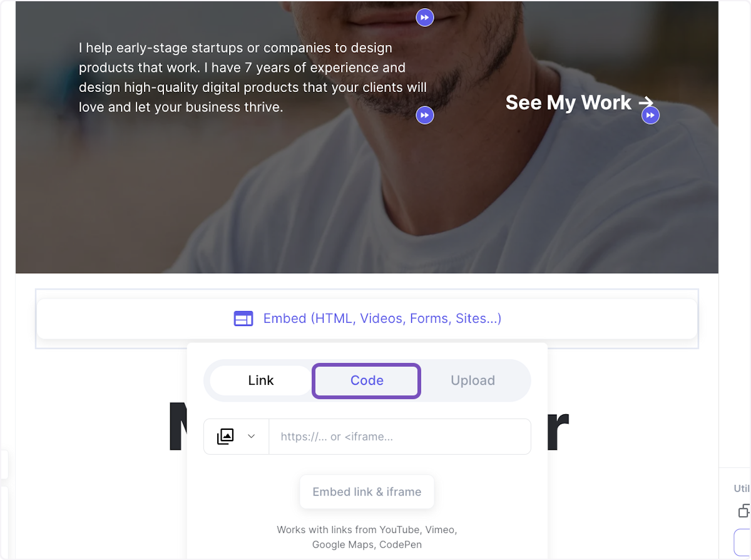Click the https or iframe input field
751x560 pixels.
click(399, 437)
